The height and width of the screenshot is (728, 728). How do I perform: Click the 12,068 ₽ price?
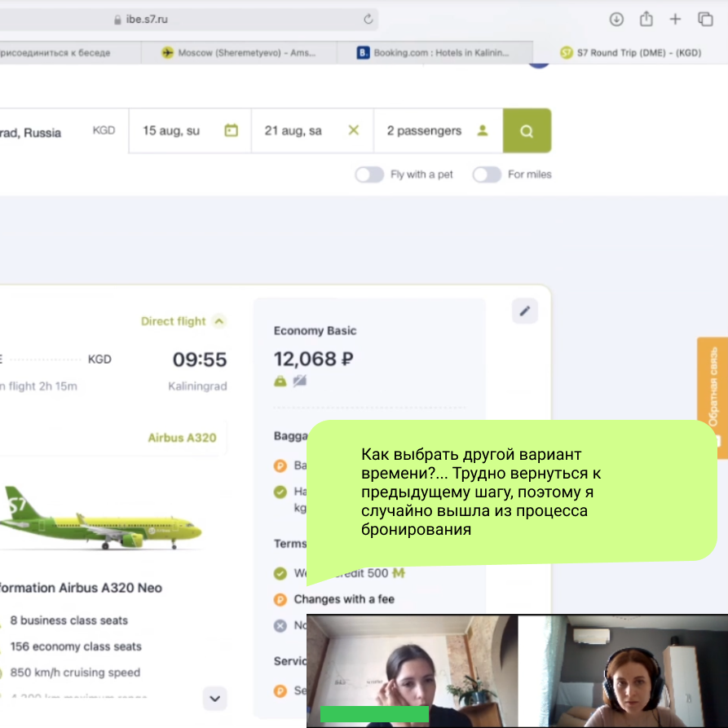tap(313, 359)
